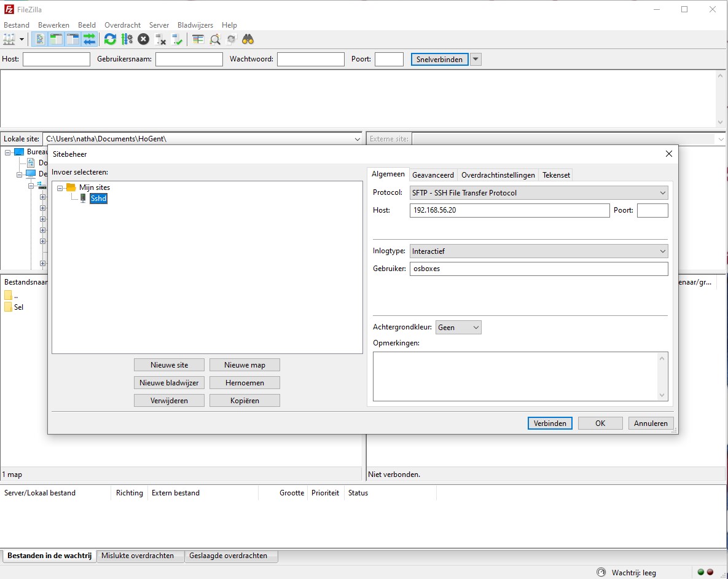
Task: Click the Wachtwoord input field
Action: pyautogui.click(x=311, y=59)
